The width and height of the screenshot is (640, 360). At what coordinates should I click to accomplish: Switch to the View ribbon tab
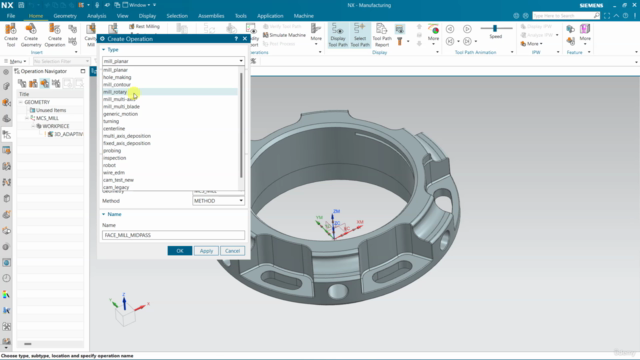click(x=122, y=16)
